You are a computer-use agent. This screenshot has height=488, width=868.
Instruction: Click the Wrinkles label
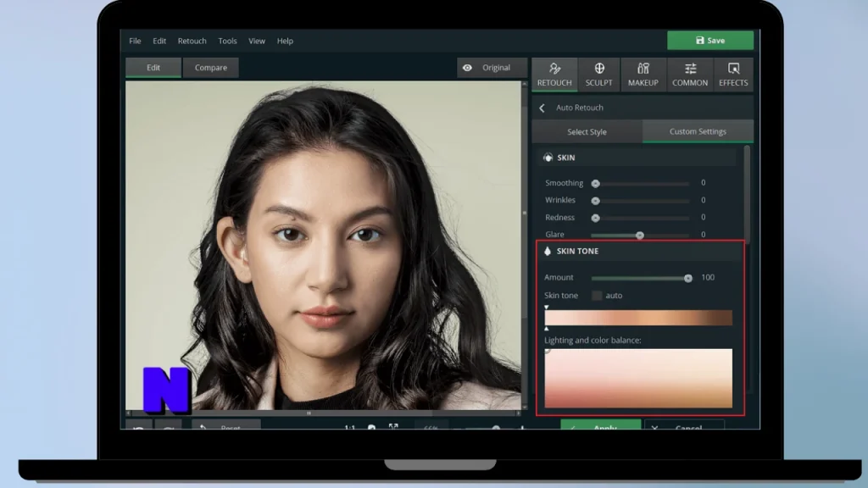[x=560, y=200]
